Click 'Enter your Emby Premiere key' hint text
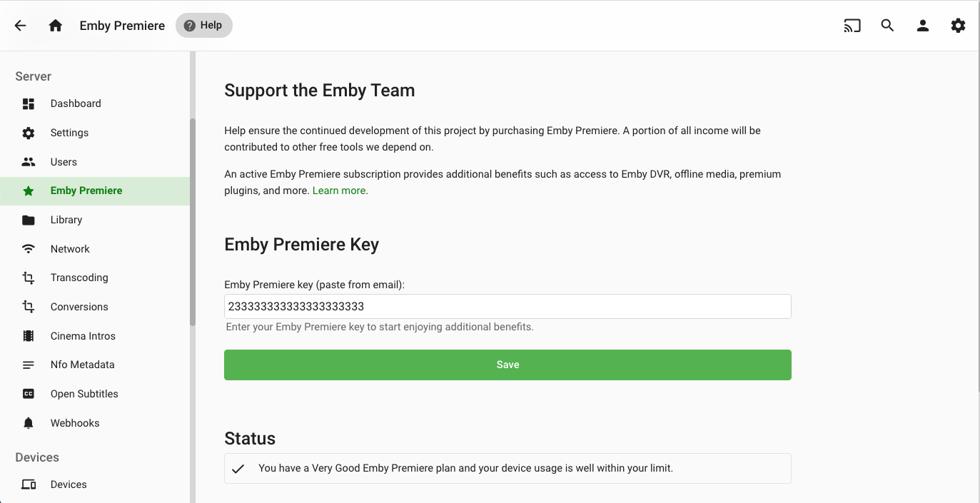The image size is (980, 503). coord(380,327)
